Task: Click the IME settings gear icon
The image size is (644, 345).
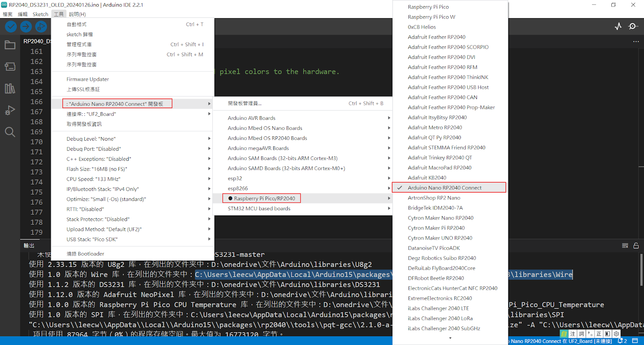Action: (616, 334)
